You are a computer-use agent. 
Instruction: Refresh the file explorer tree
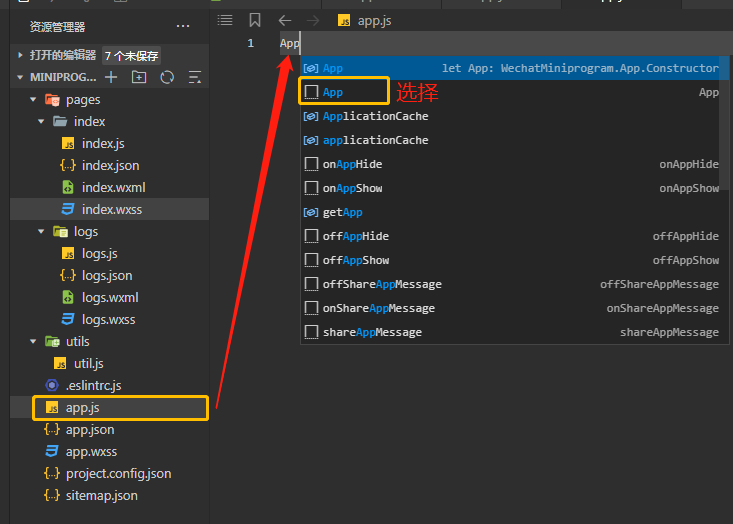(x=167, y=77)
